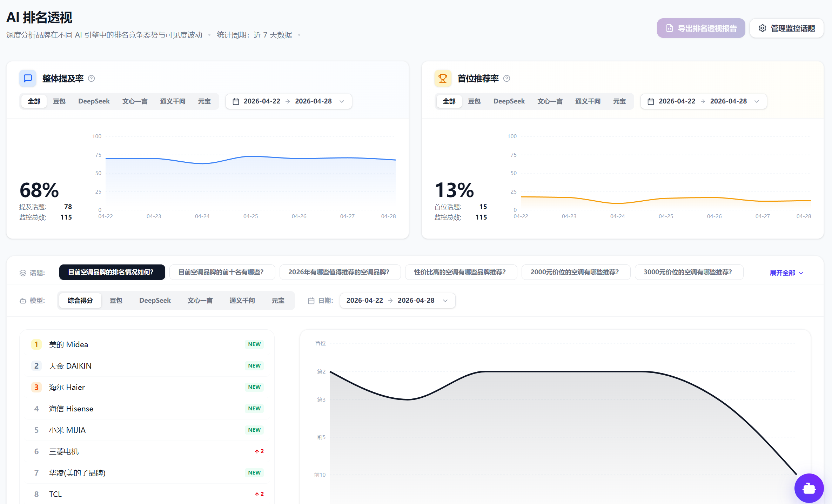Click the document icon in 导出排名透视报告

point(670,28)
